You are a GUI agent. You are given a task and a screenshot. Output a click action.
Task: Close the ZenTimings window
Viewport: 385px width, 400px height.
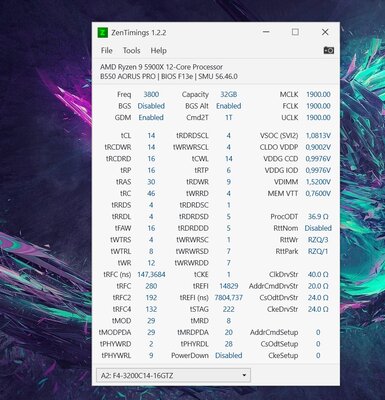[x=325, y=32]
